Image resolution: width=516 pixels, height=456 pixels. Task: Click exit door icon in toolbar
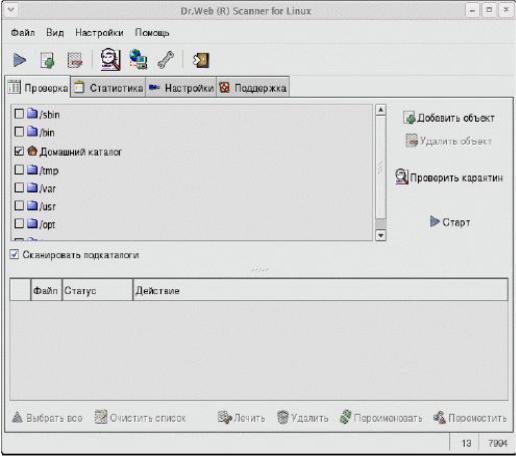pos(201,60)
